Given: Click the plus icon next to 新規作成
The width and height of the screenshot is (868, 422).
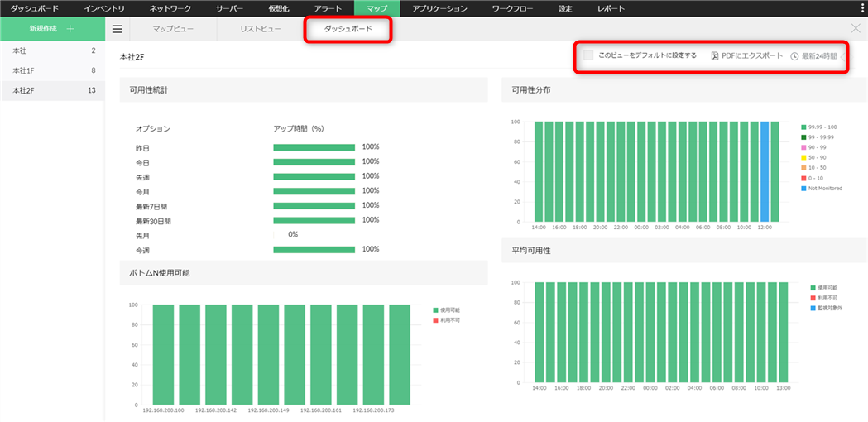Looking at the screenshot, I should tap(70, 29).
